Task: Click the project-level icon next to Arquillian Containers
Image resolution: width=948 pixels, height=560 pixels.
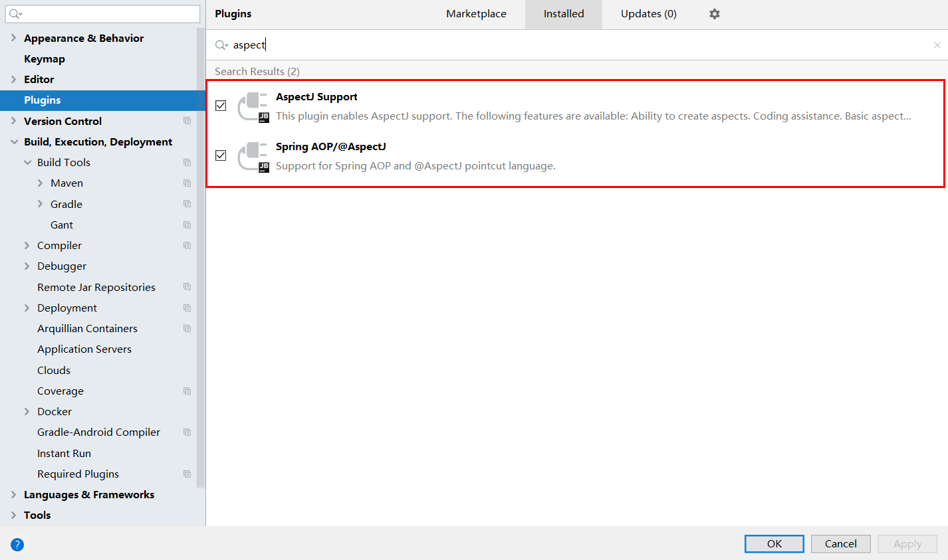Action: click(x=187, y=329)
